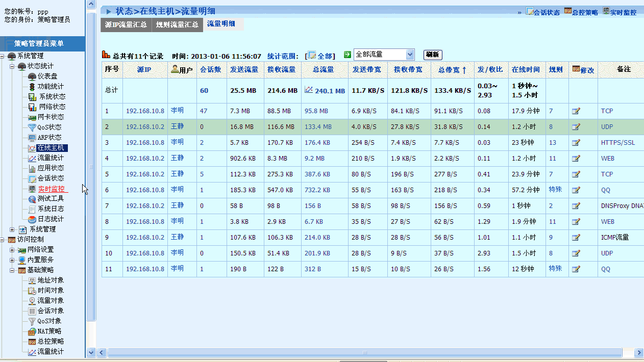644x362 pixels.
Task: Open 流量对象 in the sidebar
Action: (x=51, y=300)
